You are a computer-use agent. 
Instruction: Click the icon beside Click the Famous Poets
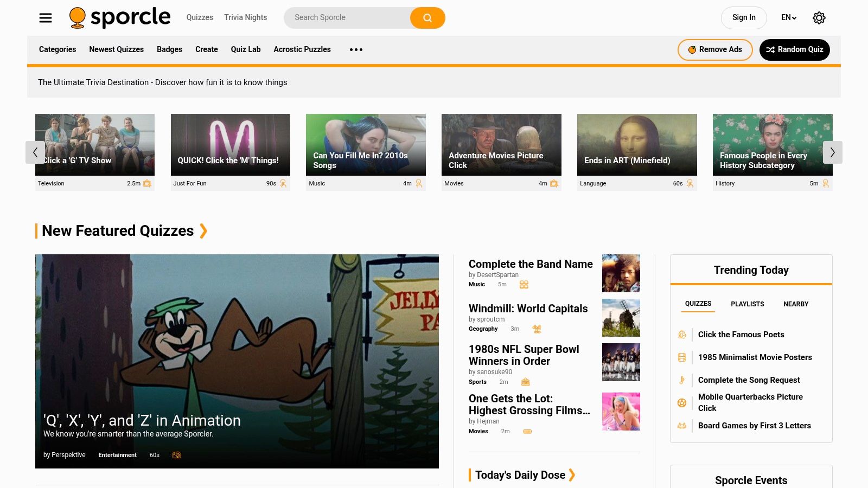[682, 335]
